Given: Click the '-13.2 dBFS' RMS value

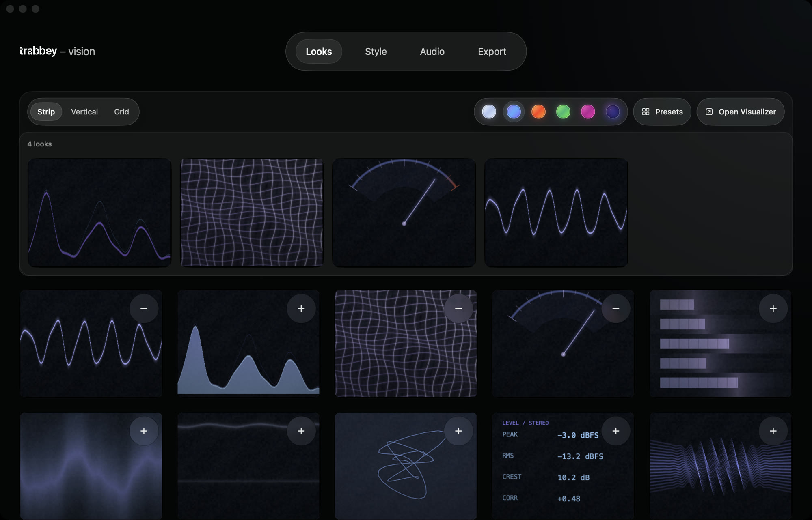Looking at the screenshot, I should [580, 456].
